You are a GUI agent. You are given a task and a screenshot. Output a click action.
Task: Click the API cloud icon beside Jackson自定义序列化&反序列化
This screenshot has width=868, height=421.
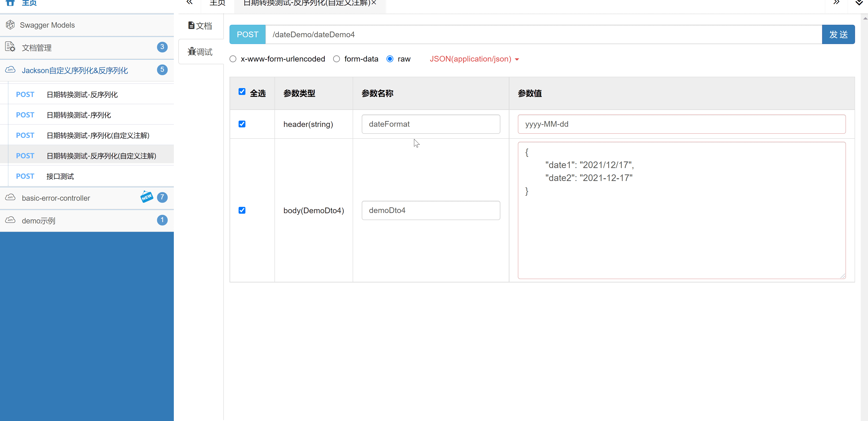point(10,70)
